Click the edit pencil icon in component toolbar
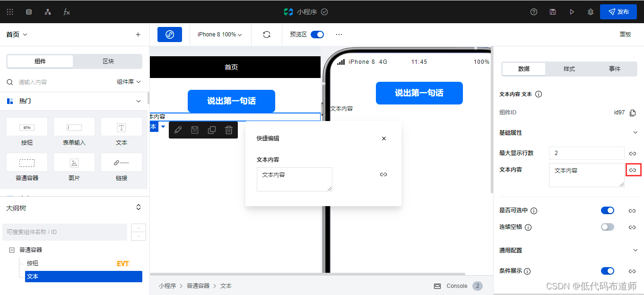The width and height of the screenshot is (644, 295). click(178, 130)
